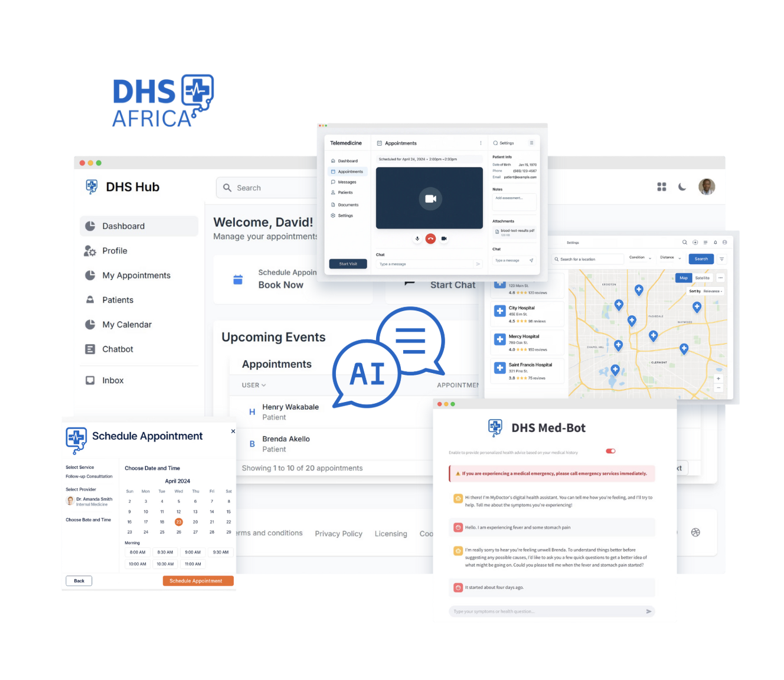
Task: Open the Distance filter dropdown
Action: (x=670, y=258)
